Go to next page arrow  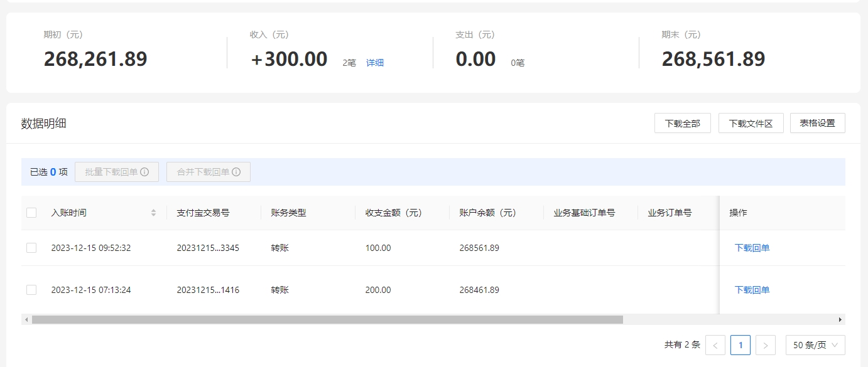[766, 345]
